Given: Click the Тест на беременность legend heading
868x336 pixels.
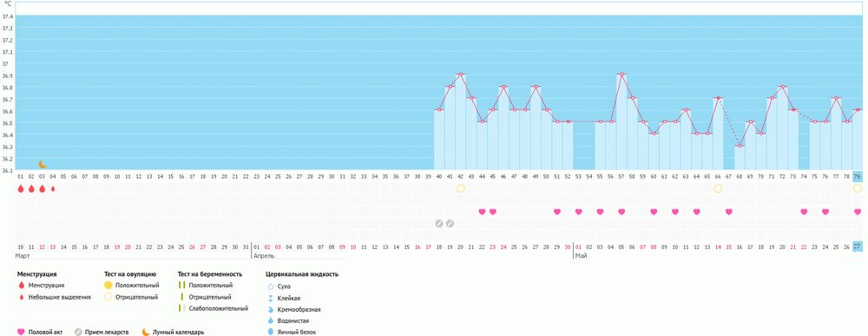Looking at the screenshot, I should 210,274.
